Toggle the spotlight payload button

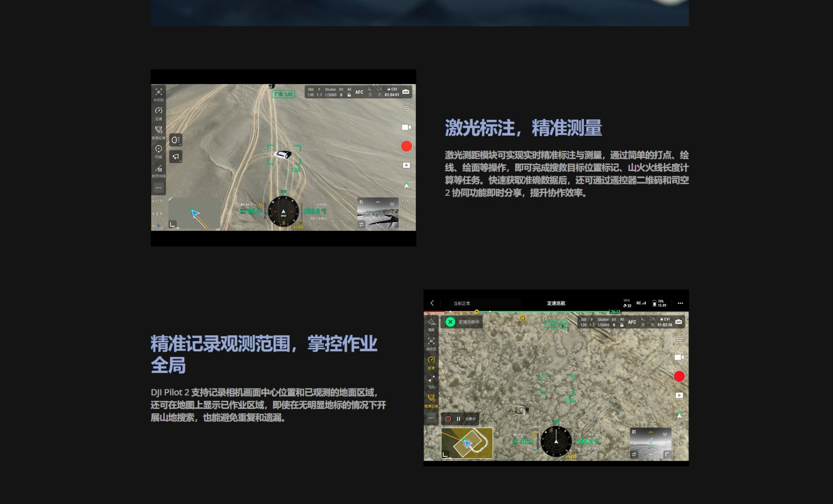click(176, 140)
